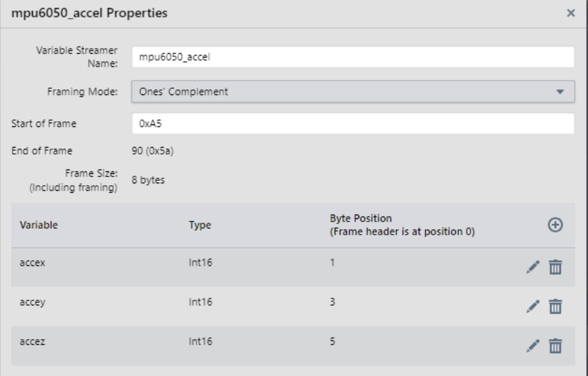This screenshot has width=588, height=376.
Task: Select the accex variable name cell
Action: pyautogui.click(x=33, y=262)
